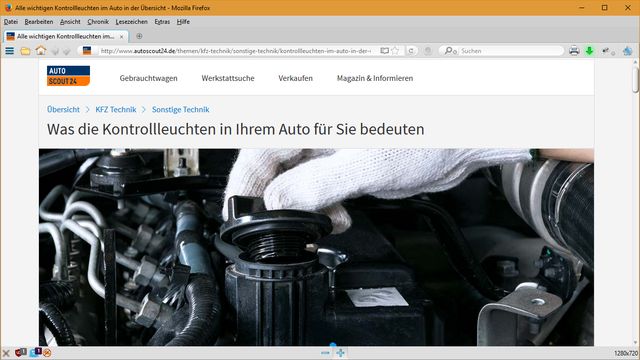Open the Firefox hamburger menu
This screenshot has height=360, width=640.
(x=9, y=51)
